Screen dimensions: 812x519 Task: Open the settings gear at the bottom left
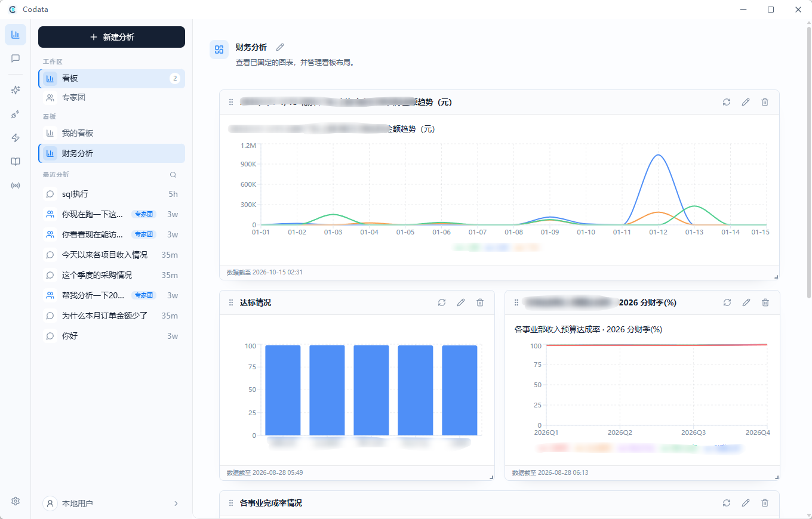pyautogui.click(x=16, y=501)
